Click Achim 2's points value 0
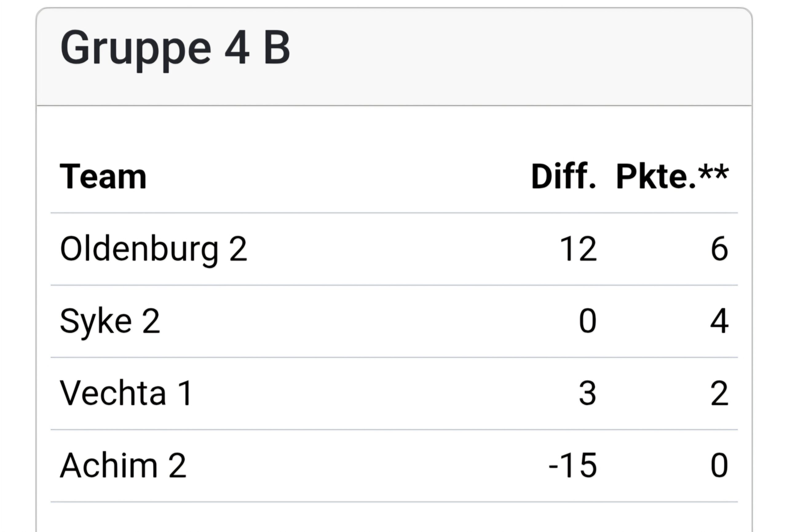Image resolution: width=787 pixels, height=532 pixels. click(x=719, y=466)
